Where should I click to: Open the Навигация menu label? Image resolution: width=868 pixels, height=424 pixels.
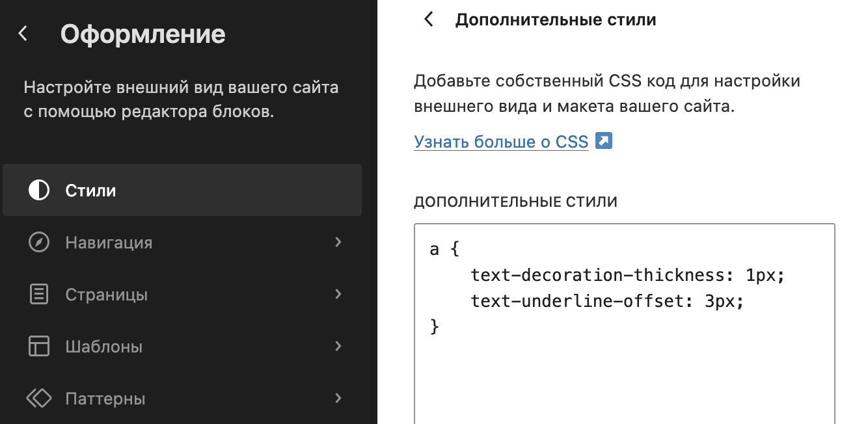pos(109,243)
